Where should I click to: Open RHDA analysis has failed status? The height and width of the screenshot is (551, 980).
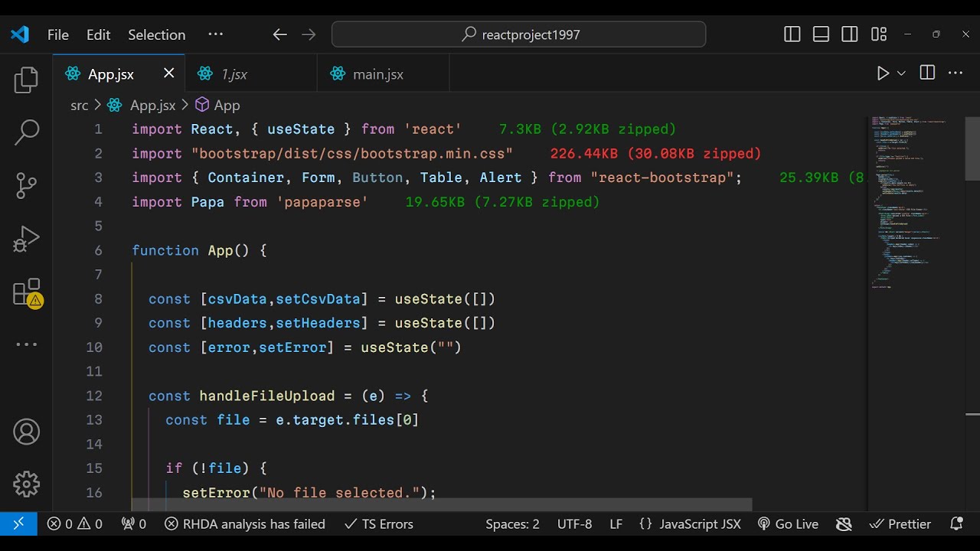point(245,523)
